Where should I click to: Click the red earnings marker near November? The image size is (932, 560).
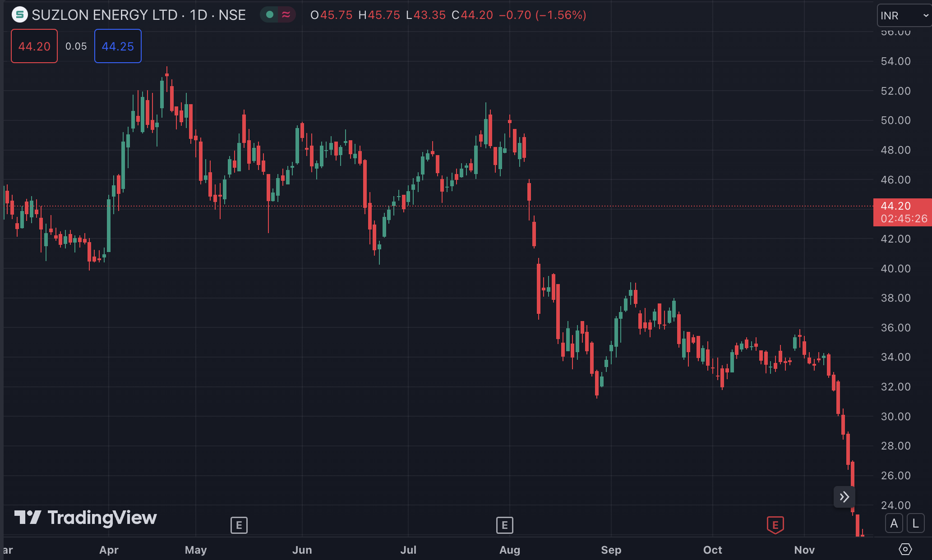(775, 525)
